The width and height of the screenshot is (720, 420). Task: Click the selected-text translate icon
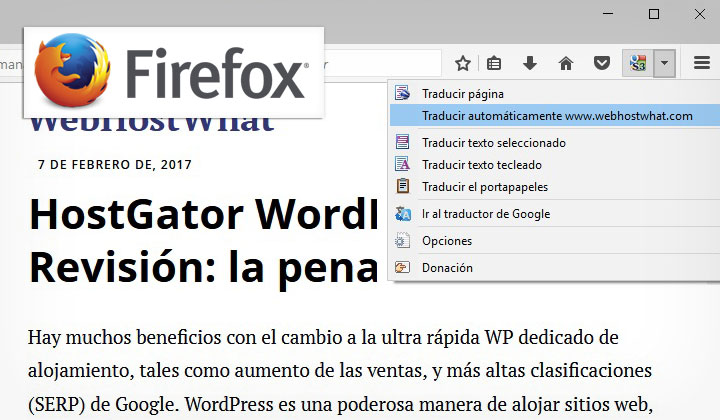click(402, 142)
